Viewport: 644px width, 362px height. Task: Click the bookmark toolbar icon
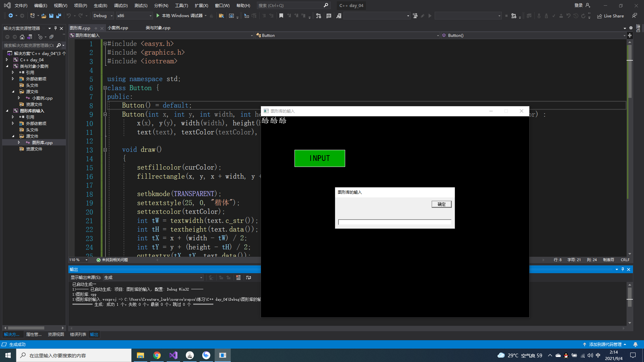(x=281, y=16)
